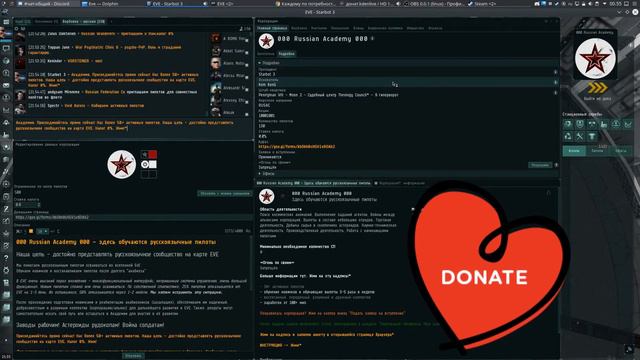Pick the red logo layer color swatch
The image size is (640, 360).
153,154
